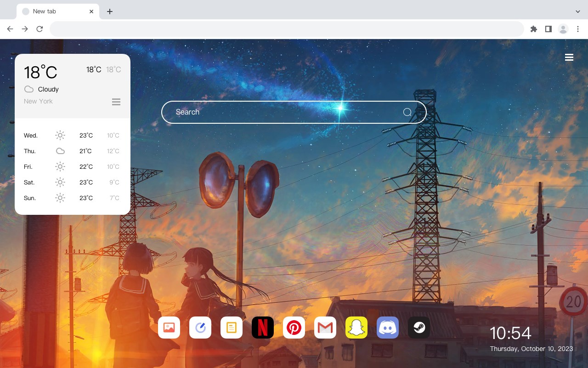The image size is (588, 368).
Task: Open the blue task-check shortcut icon
Action: [200, 328]
